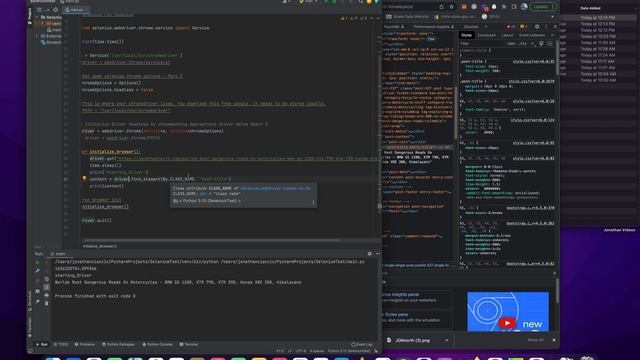Click the Run tool window button at bottom
The image size is (640, 360).
[x=42, y=344]
